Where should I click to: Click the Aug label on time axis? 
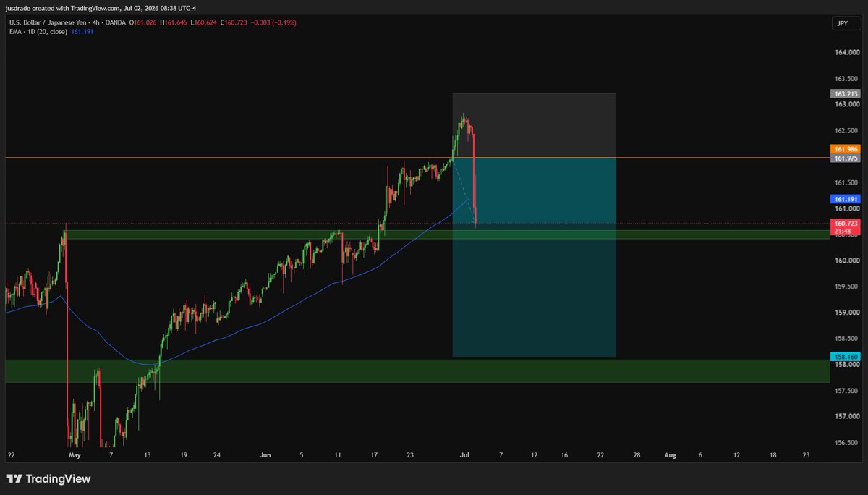coord(670,455)
